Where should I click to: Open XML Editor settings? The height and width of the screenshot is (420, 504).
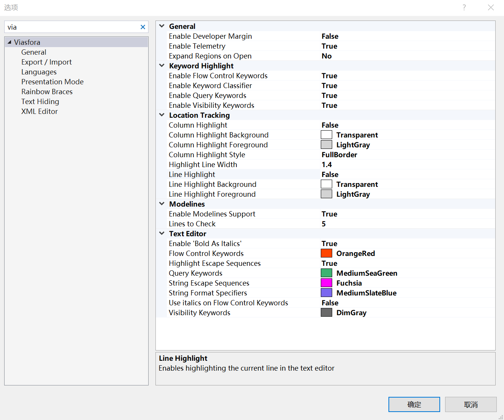pyautogui.click(x=40, y=111)
